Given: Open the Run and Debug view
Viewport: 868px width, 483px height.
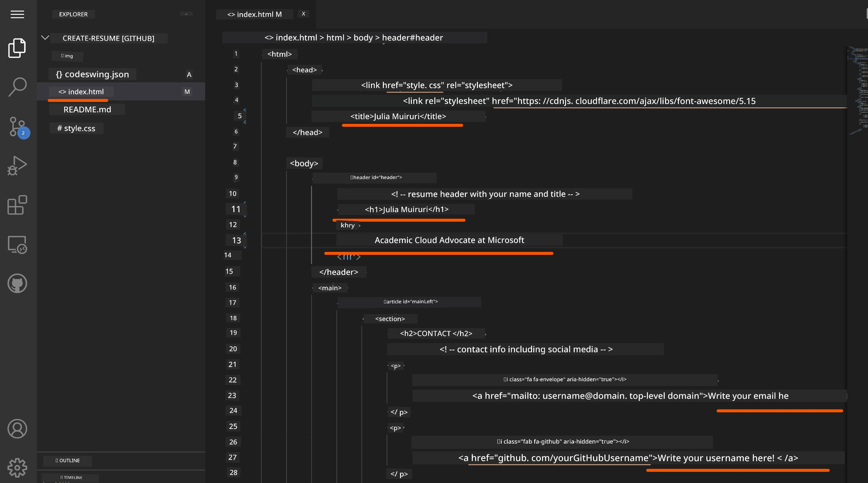Looking at the screenshot, I should coord(17,165).
